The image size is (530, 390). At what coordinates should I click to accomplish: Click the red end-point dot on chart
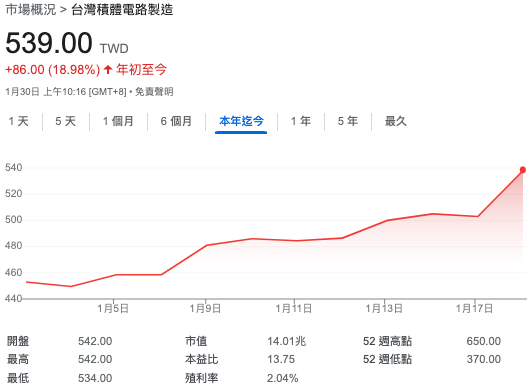point(523,170)
